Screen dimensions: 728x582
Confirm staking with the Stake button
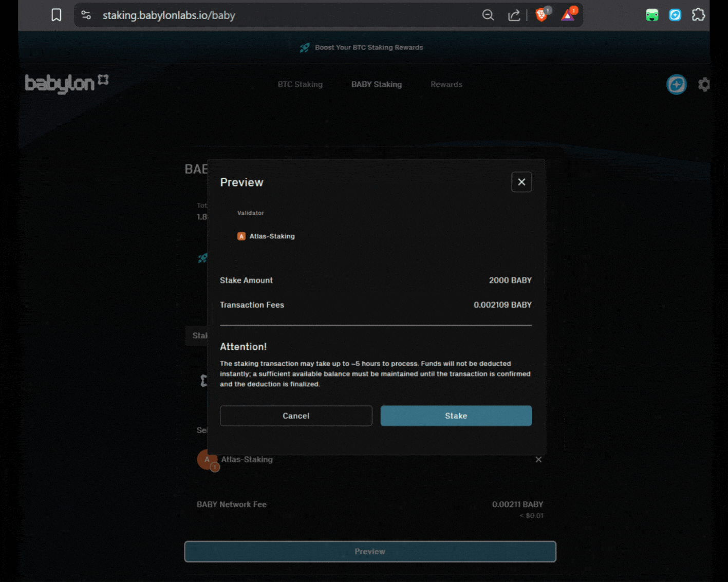click(455, 416)
